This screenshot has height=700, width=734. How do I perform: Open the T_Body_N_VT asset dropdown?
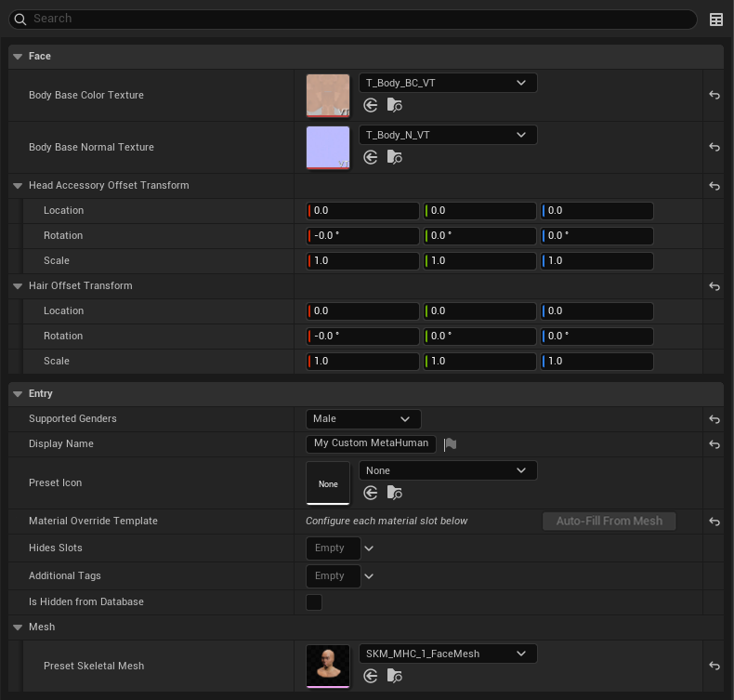tap(448, 135)
